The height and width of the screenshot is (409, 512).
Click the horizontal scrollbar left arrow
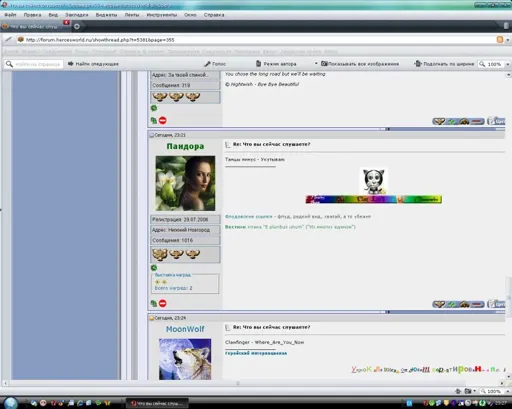[5, 383]
